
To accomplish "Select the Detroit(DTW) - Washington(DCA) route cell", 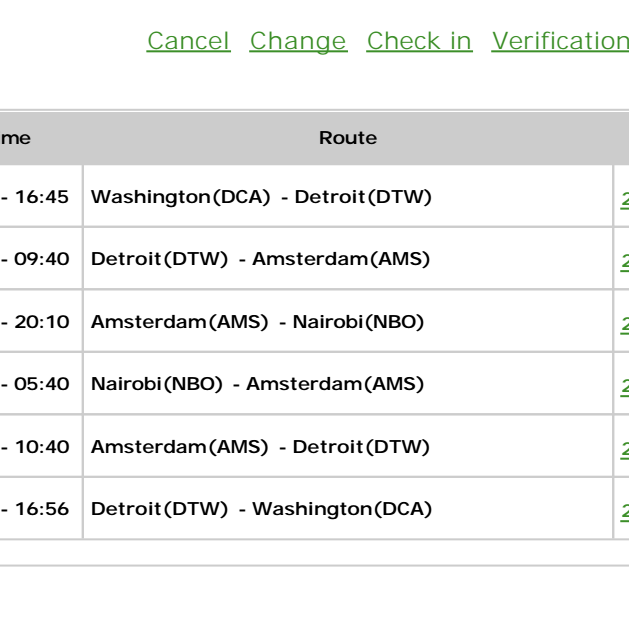I will (348, 509).
